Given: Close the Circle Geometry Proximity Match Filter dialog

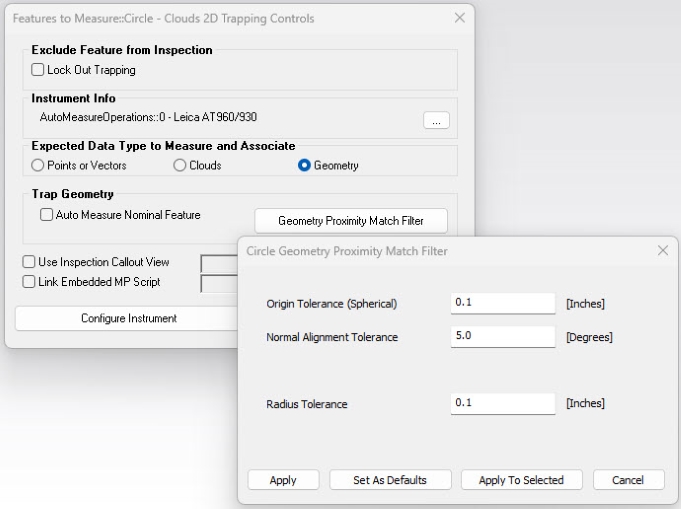Looking at the screenshot, I should [662, 251].
